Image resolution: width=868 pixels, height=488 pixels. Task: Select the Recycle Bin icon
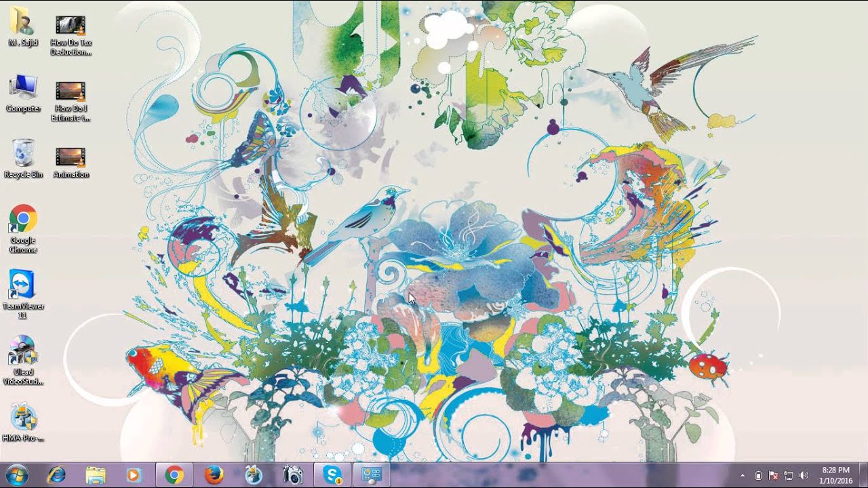click(23, 159)
